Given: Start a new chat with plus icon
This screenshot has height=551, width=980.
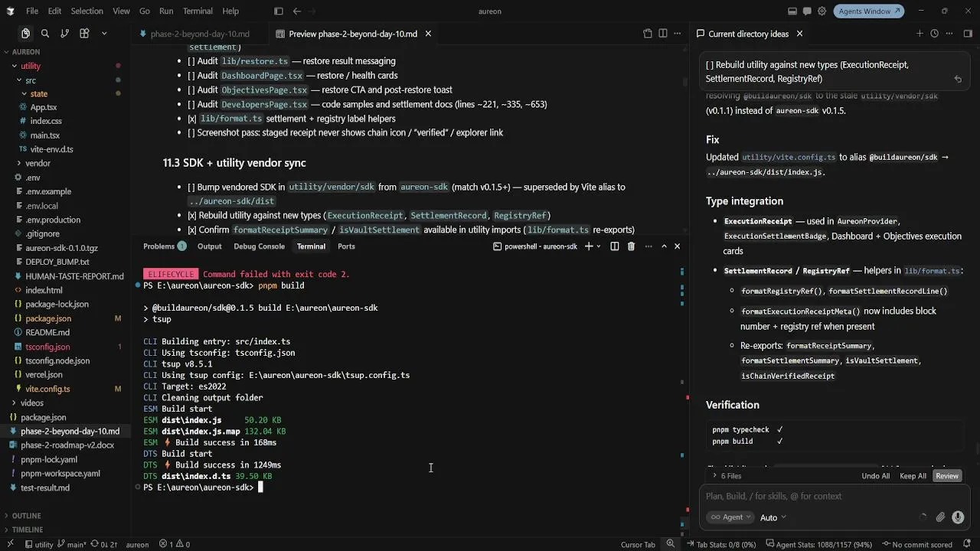Looking at the screenshot, I should (920, 34).
